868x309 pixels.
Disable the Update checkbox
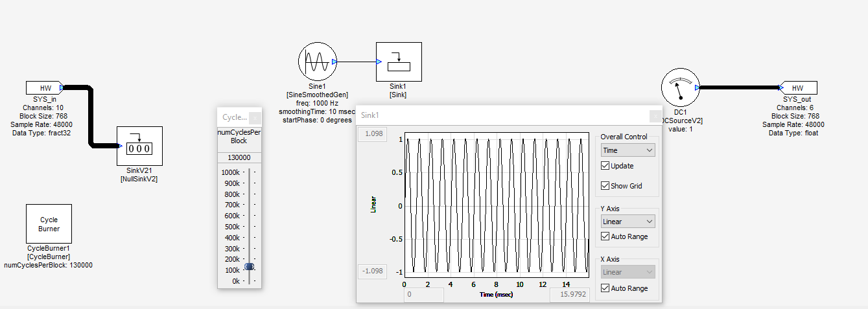coord(605,166)
